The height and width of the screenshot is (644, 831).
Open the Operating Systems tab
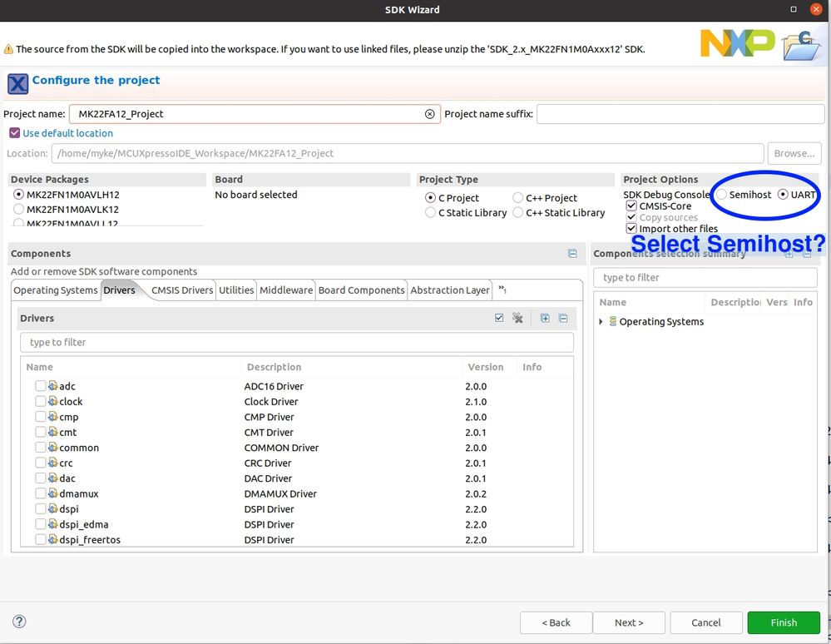[x=56, y=290]
